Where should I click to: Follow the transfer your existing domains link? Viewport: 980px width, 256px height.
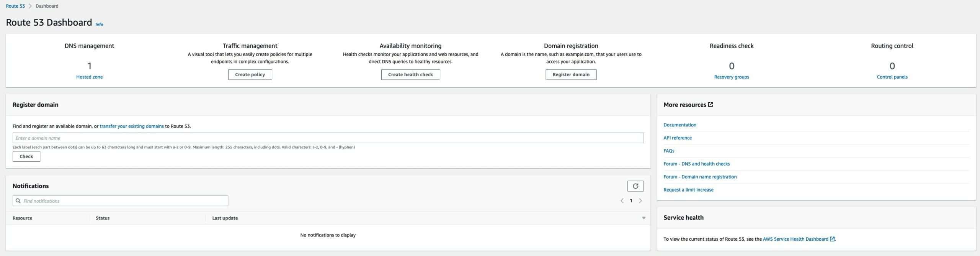click(x=132, y=126)
